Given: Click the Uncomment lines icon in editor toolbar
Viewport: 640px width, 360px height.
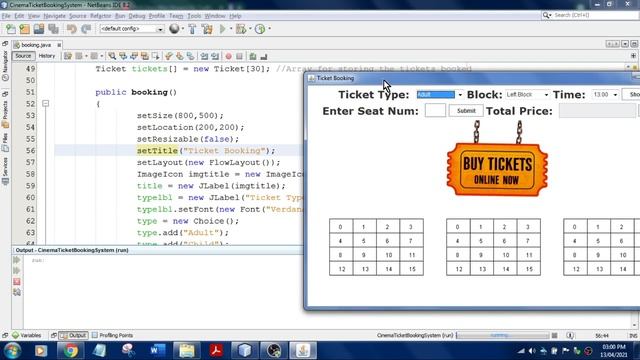Looking at the screenshot, I should pyautogui.click(x=264, y=56).
